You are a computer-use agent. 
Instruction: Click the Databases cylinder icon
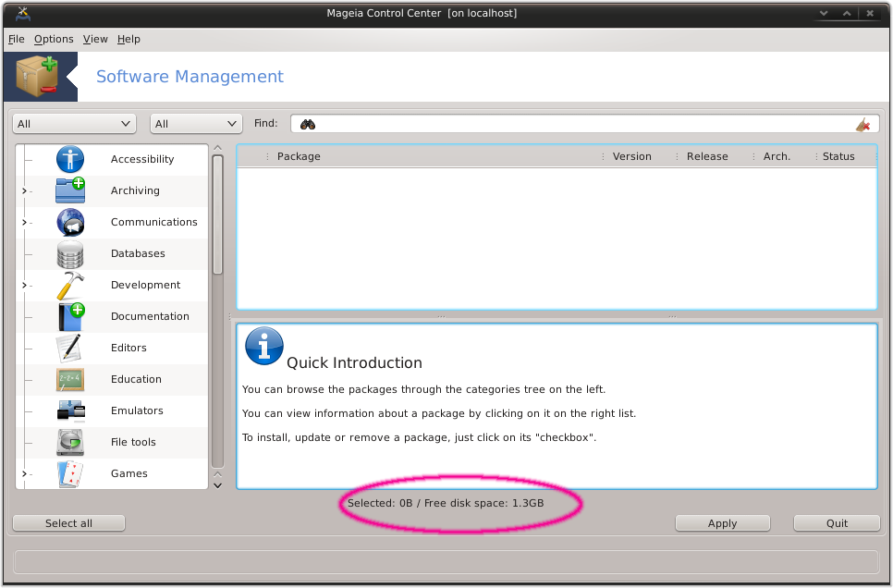point(70,253)
